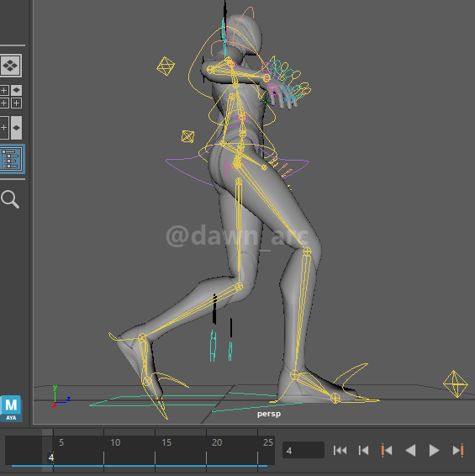Image resolution: width=475 pixels, height=476 pixels.
Task: Click the XYZ axis gizmo in viewport
Action: pos(61,396)
